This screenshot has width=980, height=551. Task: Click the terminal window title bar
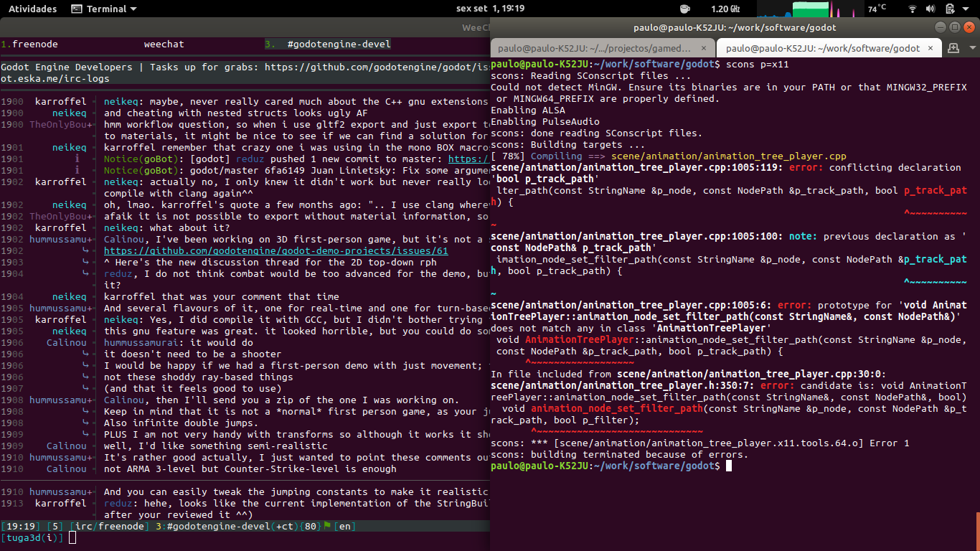click(735, 27)
